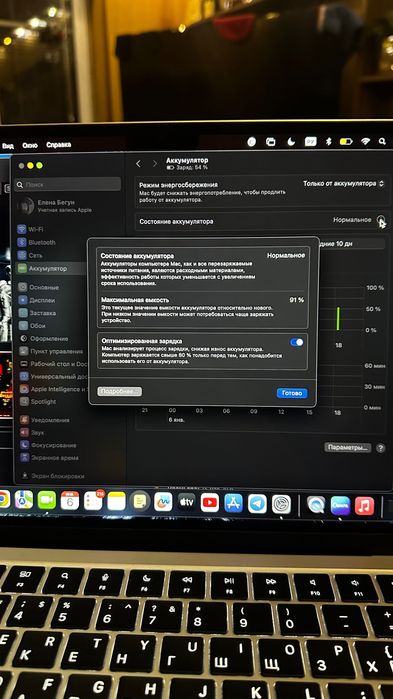
Task: Go forward with the right chevron
Action: coord(155,164)
